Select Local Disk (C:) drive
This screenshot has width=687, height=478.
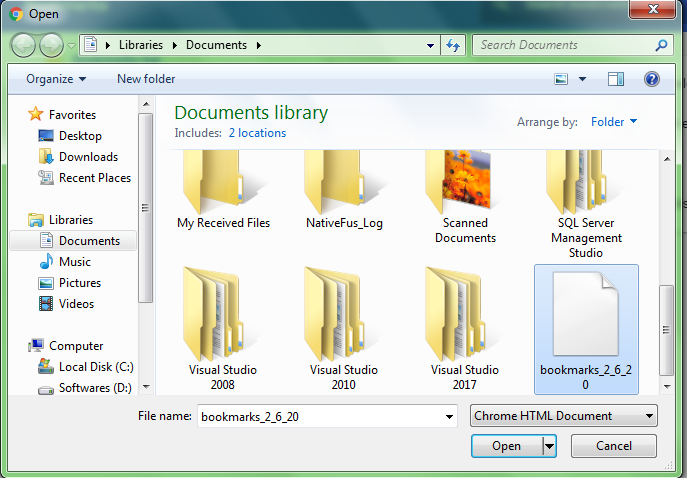point(85,367)
